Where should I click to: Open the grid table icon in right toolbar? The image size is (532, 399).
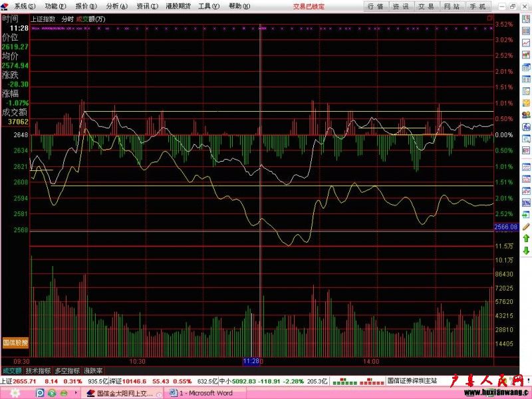click(x=526, y=31)
